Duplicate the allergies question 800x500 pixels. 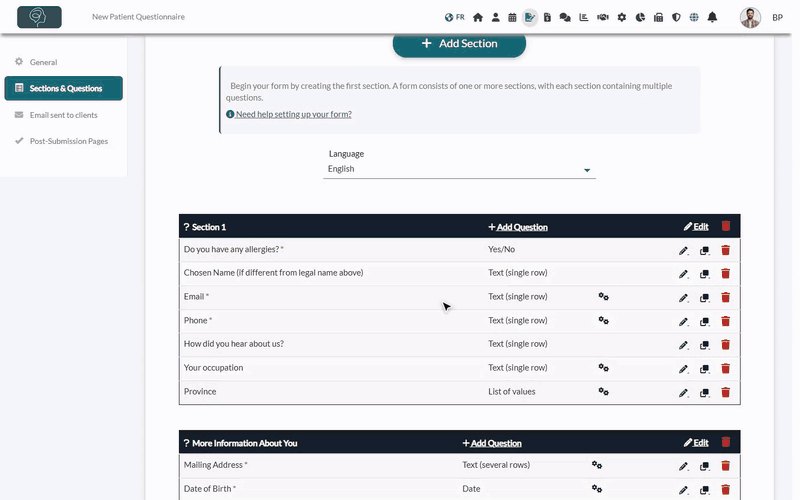coord(704,251)
